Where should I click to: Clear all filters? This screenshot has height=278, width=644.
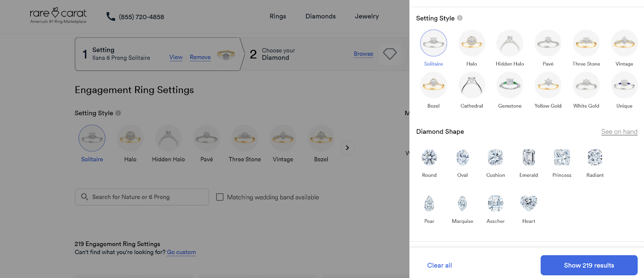tap(440, 265)
